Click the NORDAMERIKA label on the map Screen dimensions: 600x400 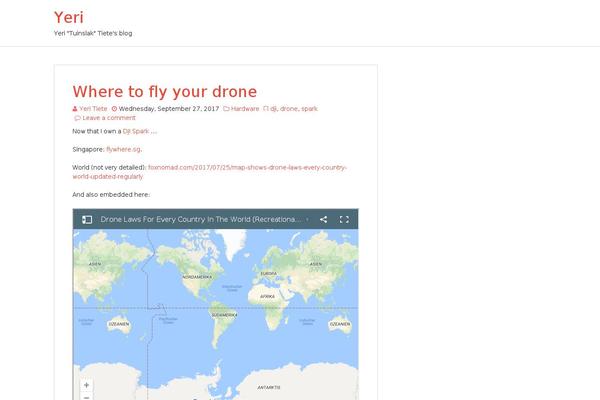coord(197,277)
